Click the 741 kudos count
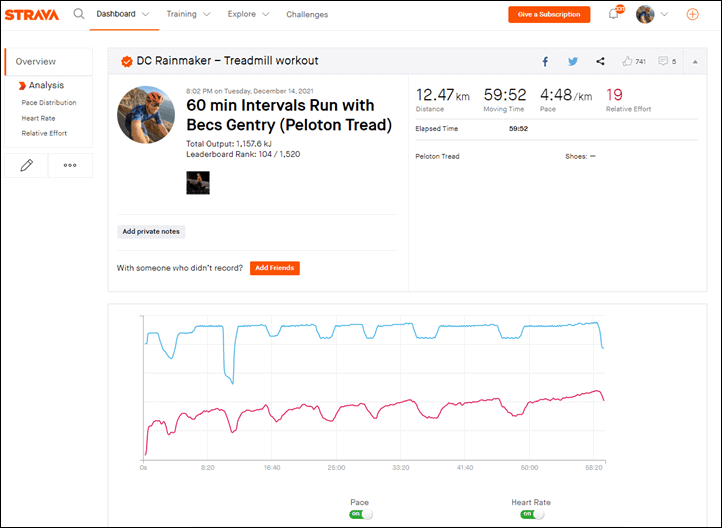722x528 pixels. (640, 61)
